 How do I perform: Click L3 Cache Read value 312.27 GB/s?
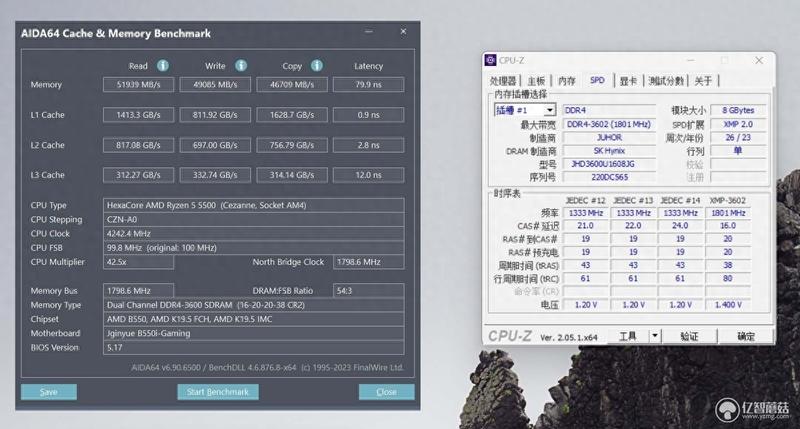138,175
